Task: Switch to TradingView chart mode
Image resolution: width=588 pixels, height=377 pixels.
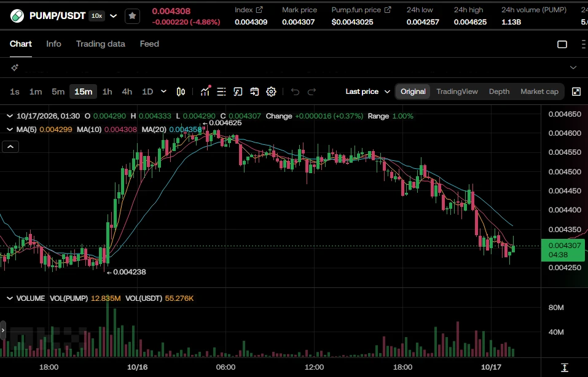Action: 457,91
